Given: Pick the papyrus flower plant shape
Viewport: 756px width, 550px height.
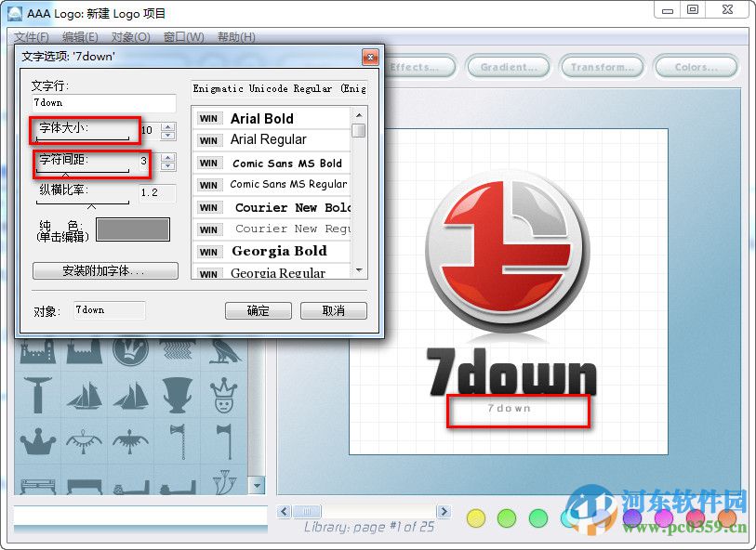Looking at the screenshot, I should [x=225, y=483].
